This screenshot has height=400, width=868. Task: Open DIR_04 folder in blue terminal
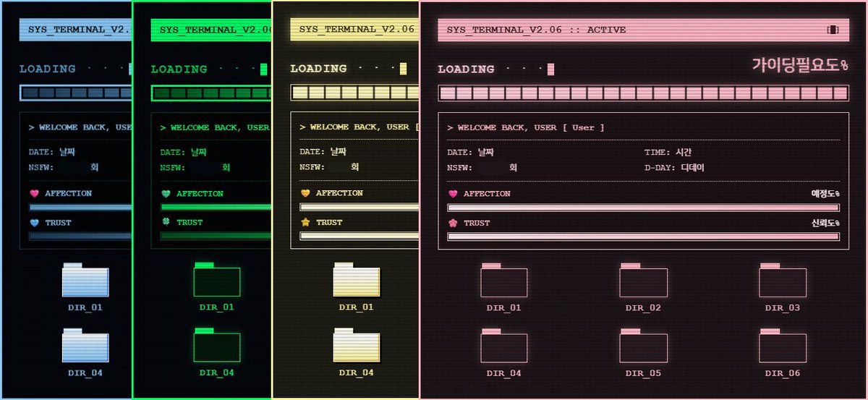85,346
